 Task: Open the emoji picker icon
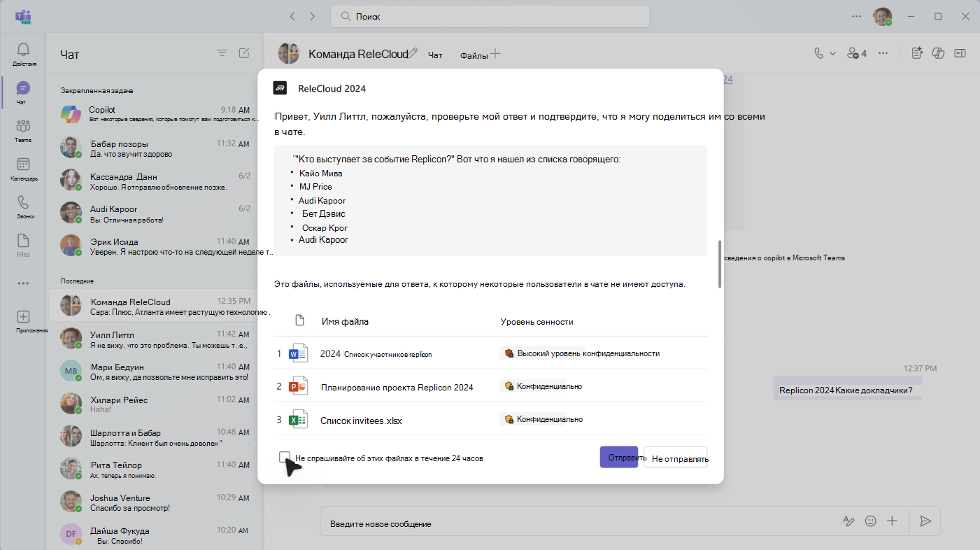871,521
